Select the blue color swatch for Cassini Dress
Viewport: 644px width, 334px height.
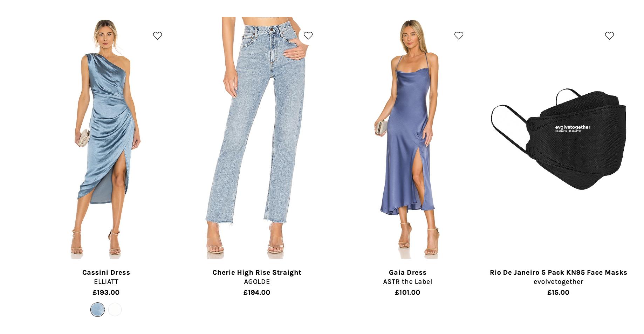click(97, 309)
